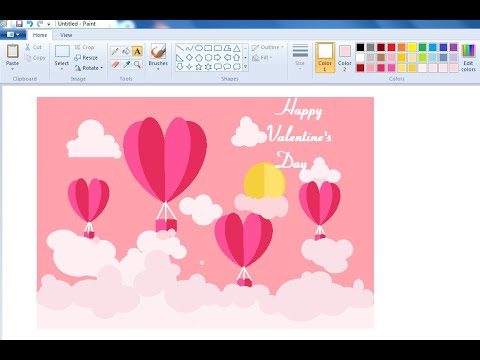Image resolution: width=480 pixels, height=360 pixels.
Task: Pick the Pentagon shape
Action: pyautogui.click(x=199, y=57)
